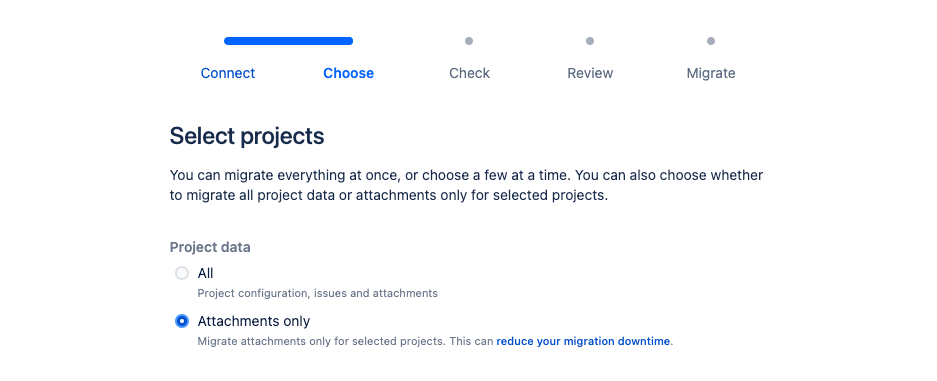Click the Choose step label
This screenshot has width=937, height=381.
coord(348,73)
